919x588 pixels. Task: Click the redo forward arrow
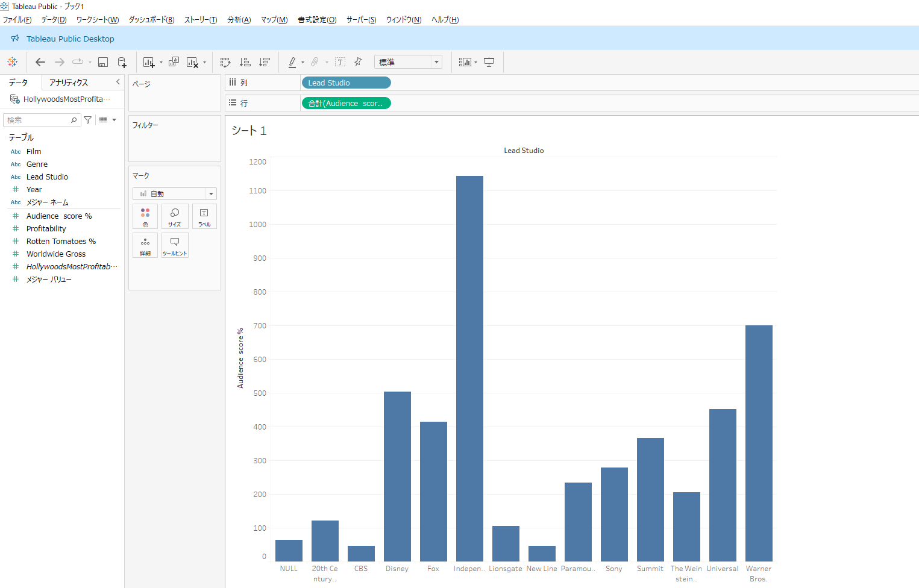click(x=60, y=62)
